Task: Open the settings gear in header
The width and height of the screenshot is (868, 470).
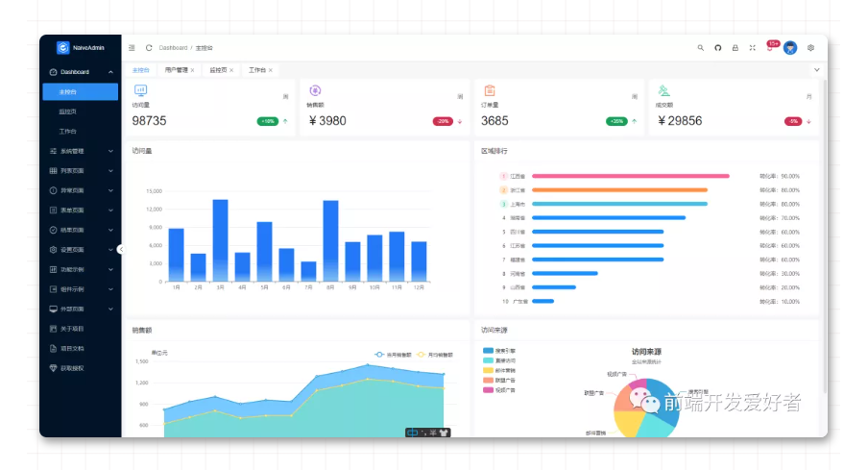Action: pos(810,48)
